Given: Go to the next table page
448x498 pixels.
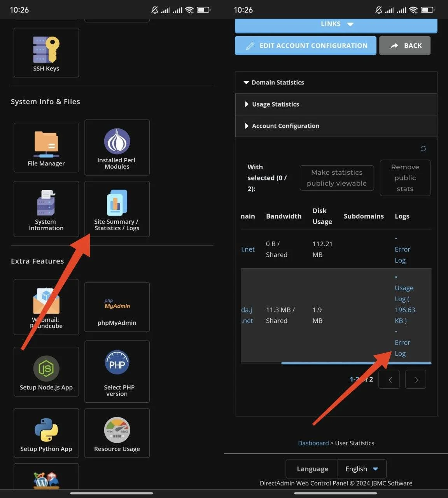Looking at the screenshot, I should 415,379.
